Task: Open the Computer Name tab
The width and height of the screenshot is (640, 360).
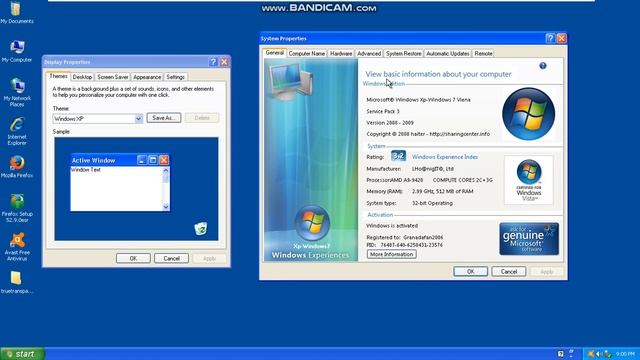Action: click(307, 53)
